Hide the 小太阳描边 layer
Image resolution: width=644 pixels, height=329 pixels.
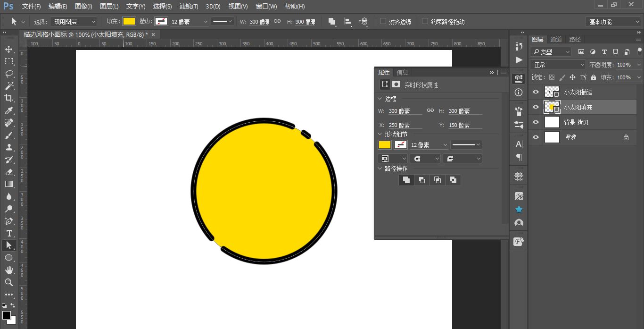[x=535, y=92]
